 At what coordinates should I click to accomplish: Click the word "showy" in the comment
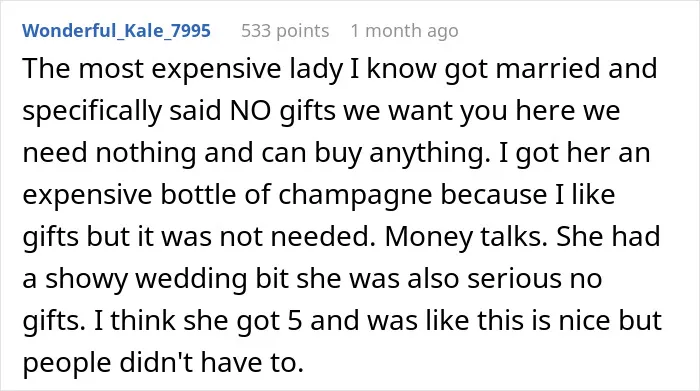coord(86,279)
